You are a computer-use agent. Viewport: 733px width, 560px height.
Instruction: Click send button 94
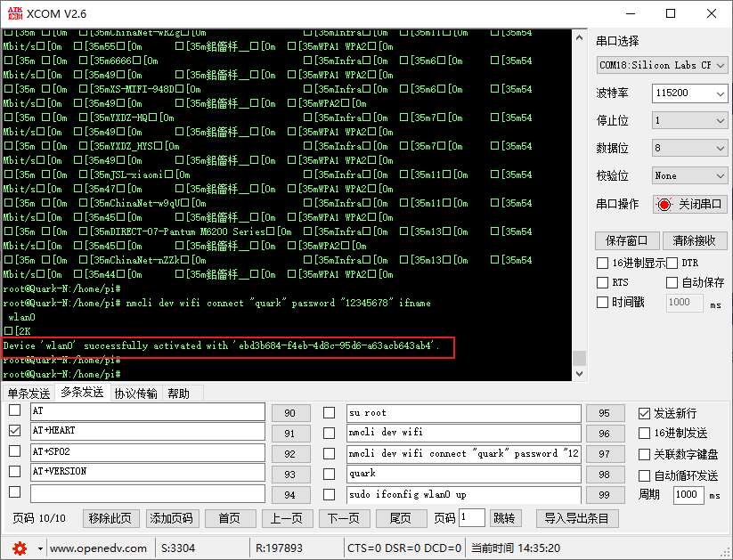pos(290,494)
